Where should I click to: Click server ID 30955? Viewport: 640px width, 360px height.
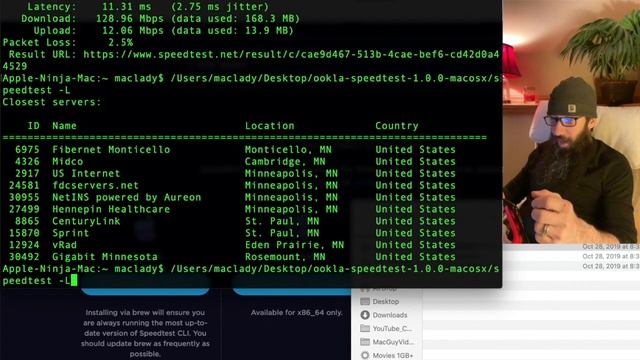(x=24, y=197)
